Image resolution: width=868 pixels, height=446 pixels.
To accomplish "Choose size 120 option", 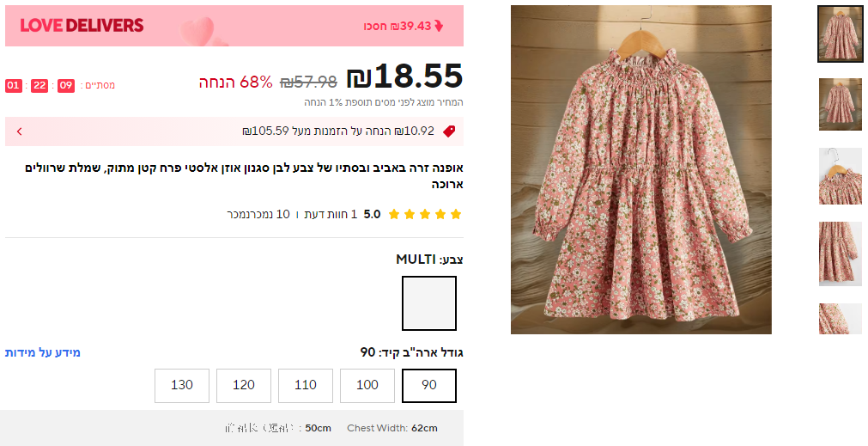I will click(x=244, y=385).
